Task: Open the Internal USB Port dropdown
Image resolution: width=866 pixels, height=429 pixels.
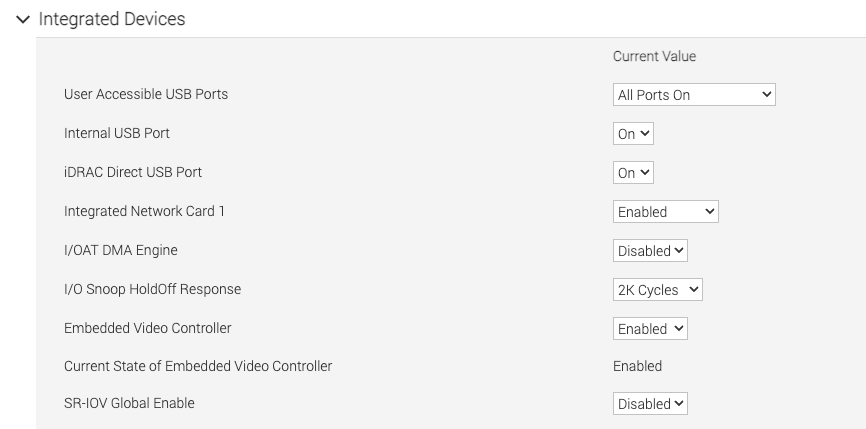Action: (x=633, y=134)
